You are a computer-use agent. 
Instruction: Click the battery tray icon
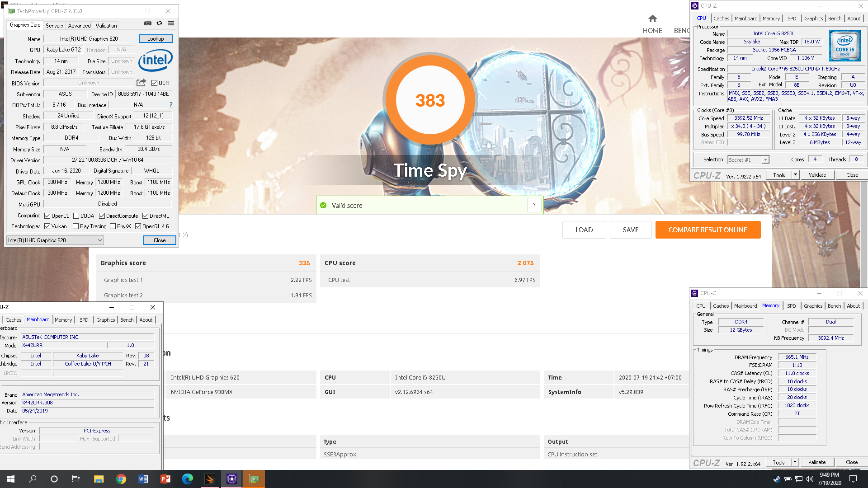pos(788,479)
